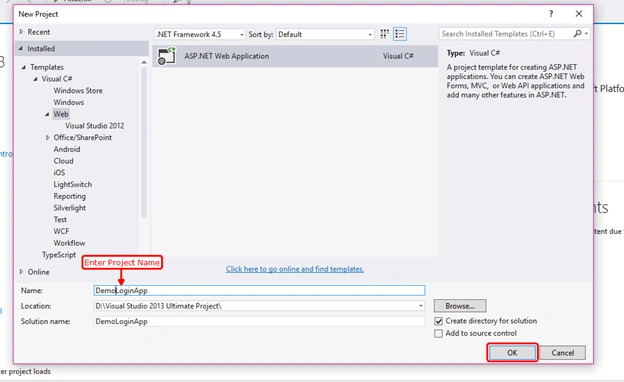Viewport: 624px width, 382px height.
Task: Select the Reporting template category
Action: [x=70, y=196]
